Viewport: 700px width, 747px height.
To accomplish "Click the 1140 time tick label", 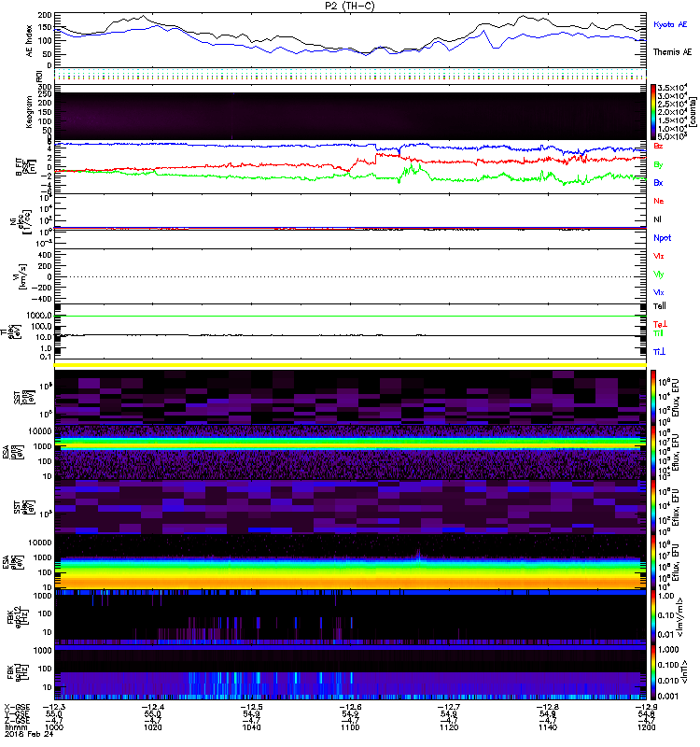I will (x=548, y=727).
